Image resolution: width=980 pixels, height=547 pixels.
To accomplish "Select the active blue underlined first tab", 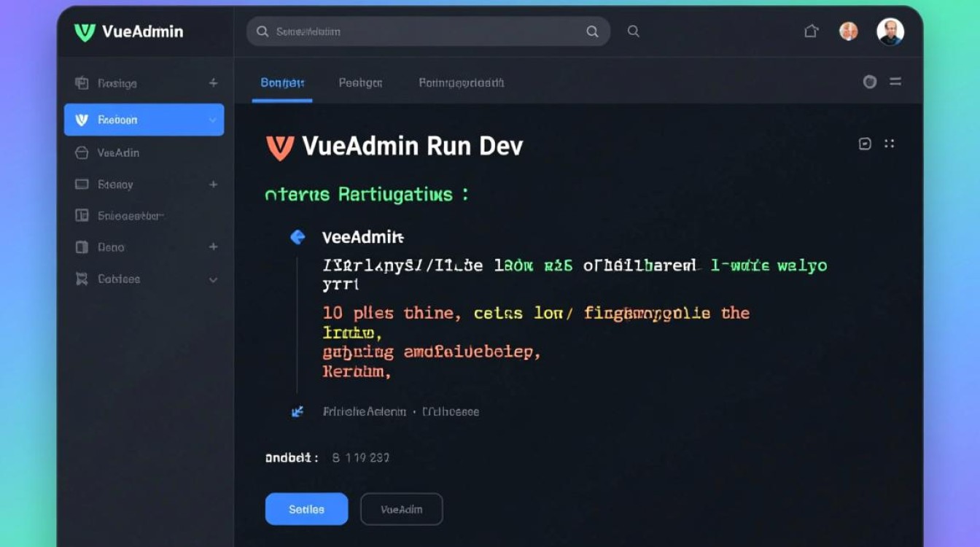I will point(282,83).
